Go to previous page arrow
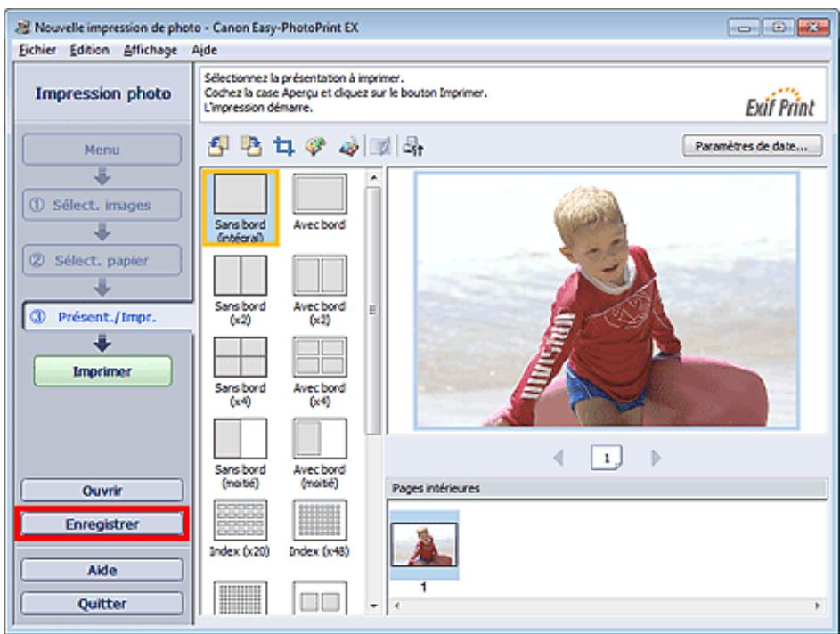The image size is (840, 634). pos(559,458)
